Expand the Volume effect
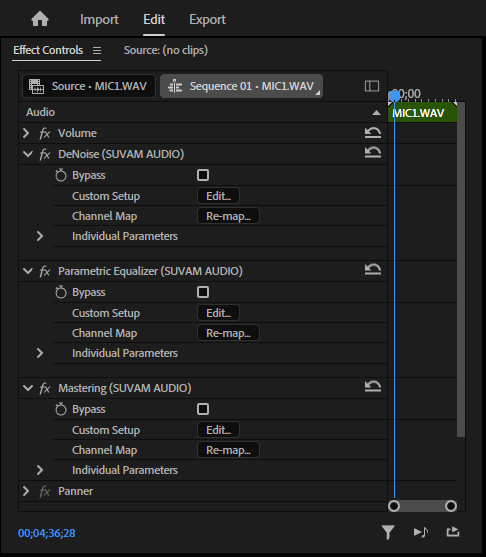Screen dimensions: 486x557 coord(26,133)
